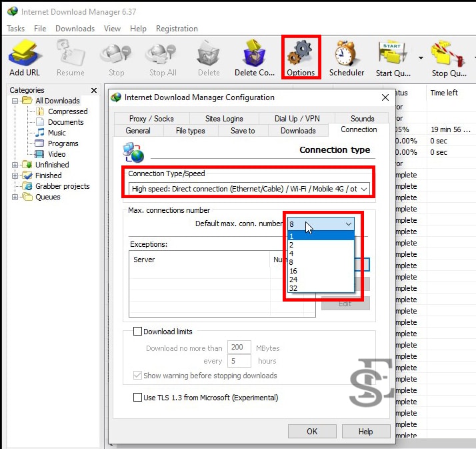Click the hours limit field
This screenshot has width=476, height=449.
click(239, 361)
